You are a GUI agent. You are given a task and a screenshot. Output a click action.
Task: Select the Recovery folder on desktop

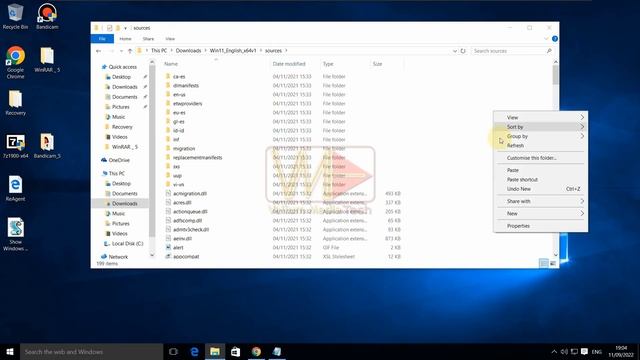click(16, 103)
